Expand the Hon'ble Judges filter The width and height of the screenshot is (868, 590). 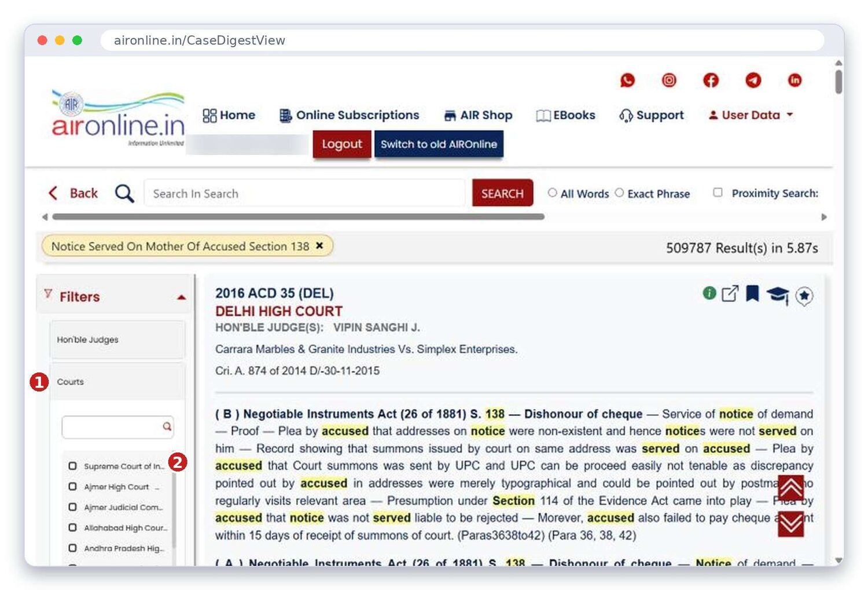pos(117,340)
